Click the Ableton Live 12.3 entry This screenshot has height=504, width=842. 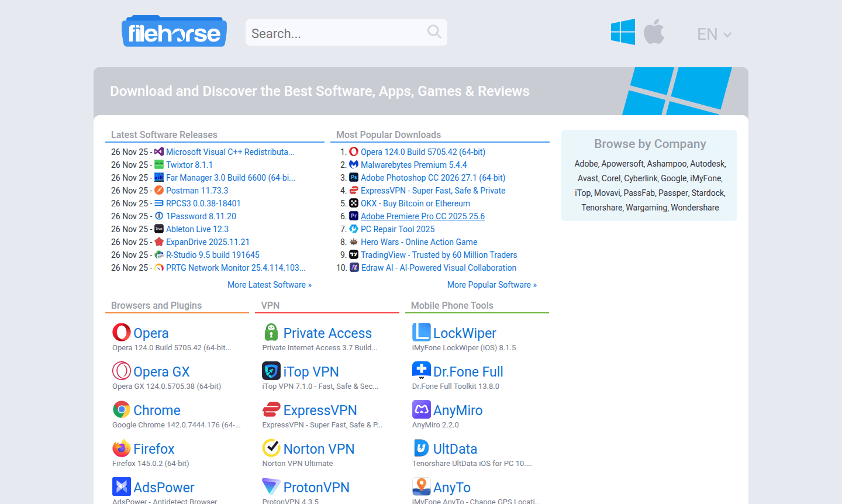coord(197,229)
